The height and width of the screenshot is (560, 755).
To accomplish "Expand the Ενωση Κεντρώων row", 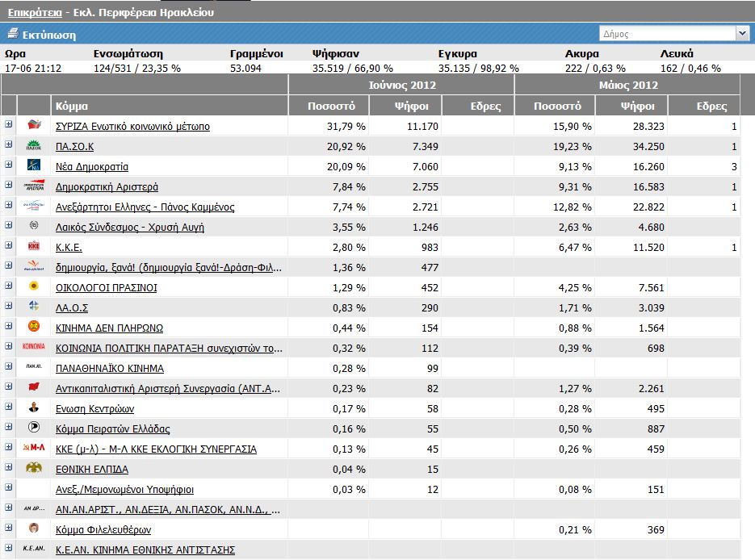I will 9,407.
